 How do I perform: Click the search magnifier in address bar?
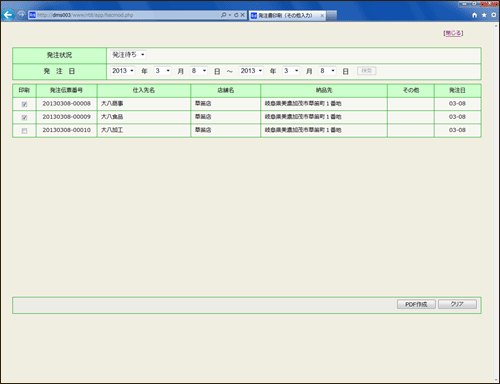[223, 15]
